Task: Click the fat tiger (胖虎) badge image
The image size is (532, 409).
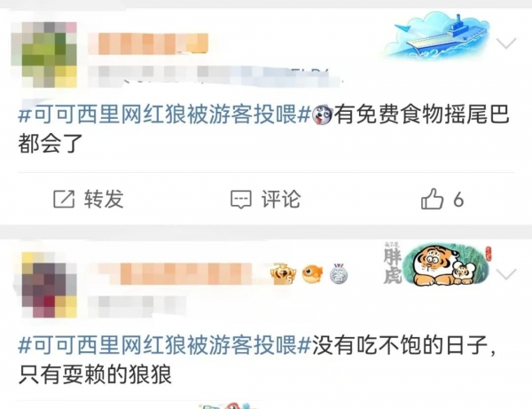Action: point(438,264)
